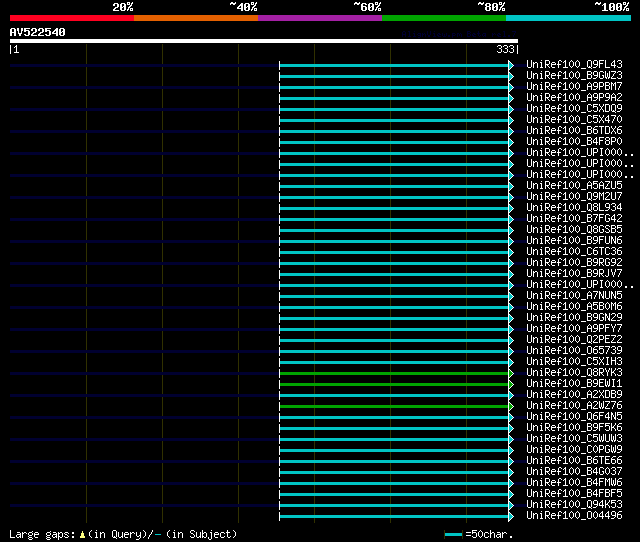Screen dimensions: 640x542
Task: Select the UniRef100_C6TC36 label
Action: [574, 251]
